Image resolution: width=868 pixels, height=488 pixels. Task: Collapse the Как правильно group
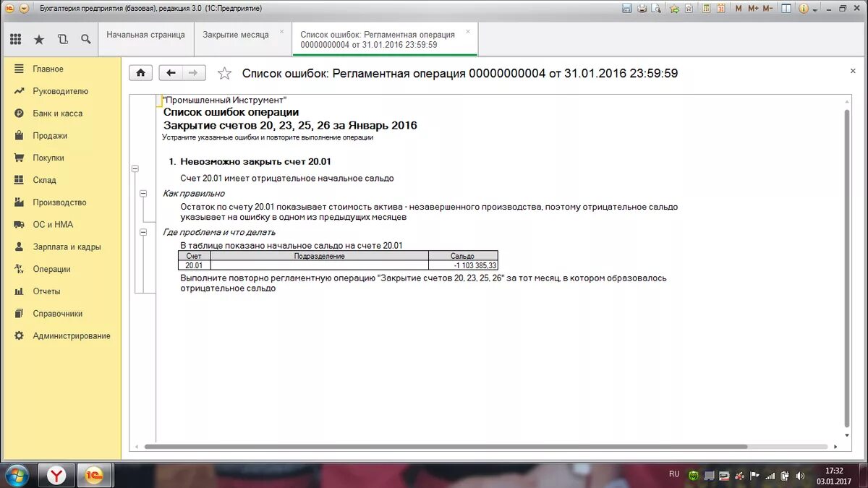click(x=143, y=194)
